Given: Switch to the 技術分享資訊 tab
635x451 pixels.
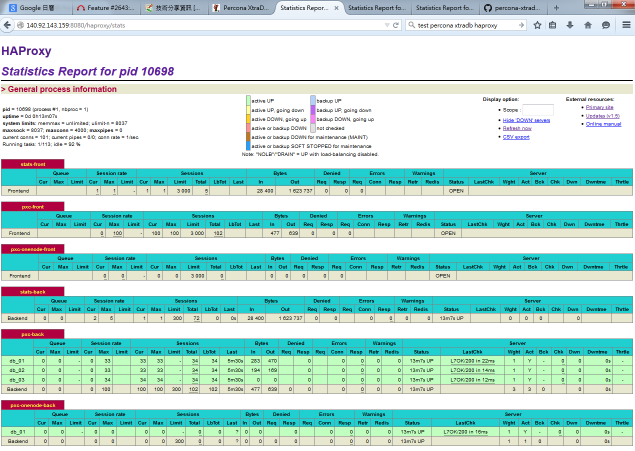Looking at the screenshot, I should click(173, 8).
